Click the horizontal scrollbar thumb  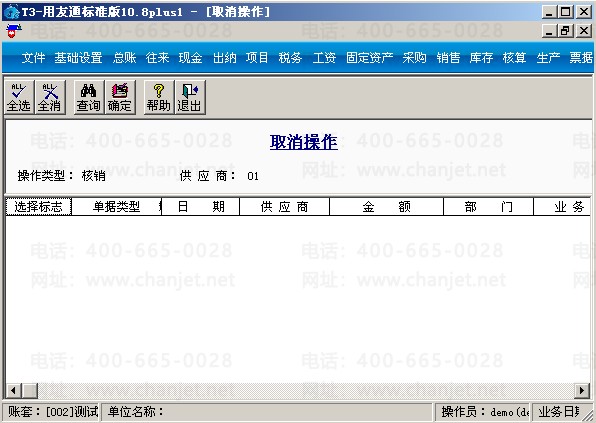click(29, 390)
